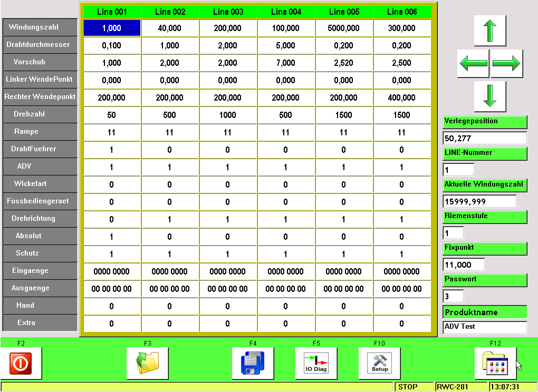The image size is (538, 392).
Task: Click the red power button under F2
Action: 21,364
